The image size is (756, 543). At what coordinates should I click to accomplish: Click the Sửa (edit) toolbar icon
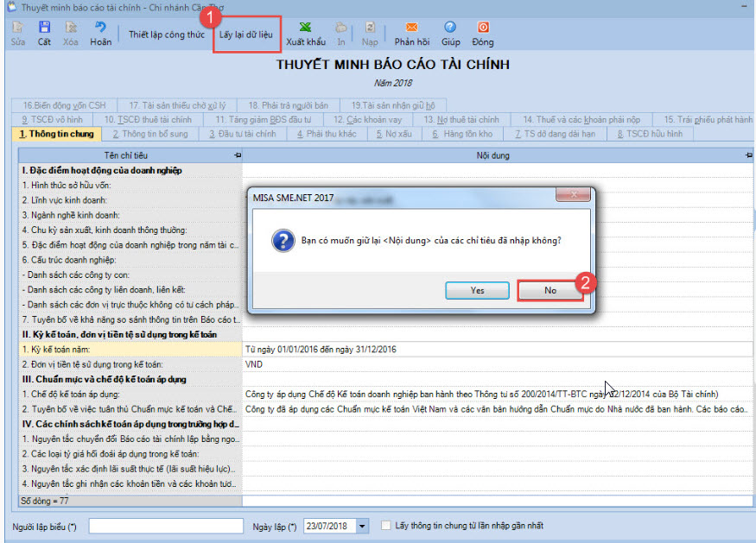(18, 28)
